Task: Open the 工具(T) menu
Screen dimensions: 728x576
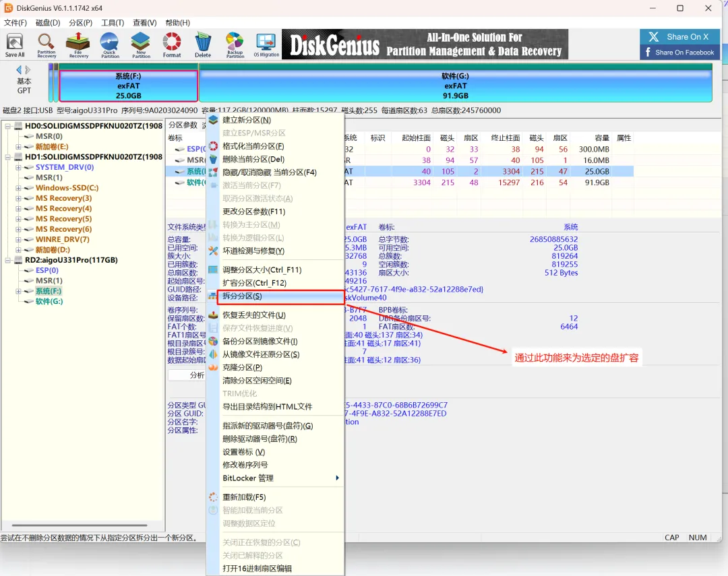Action: click(113, 23)
